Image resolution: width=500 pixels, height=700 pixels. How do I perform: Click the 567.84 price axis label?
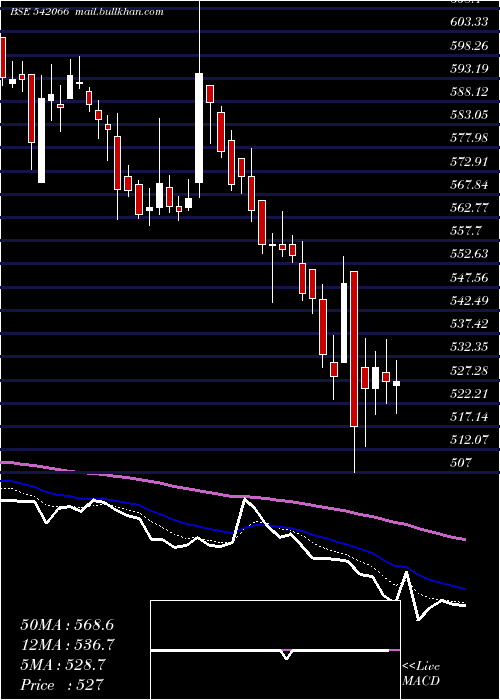pos(469,184)
